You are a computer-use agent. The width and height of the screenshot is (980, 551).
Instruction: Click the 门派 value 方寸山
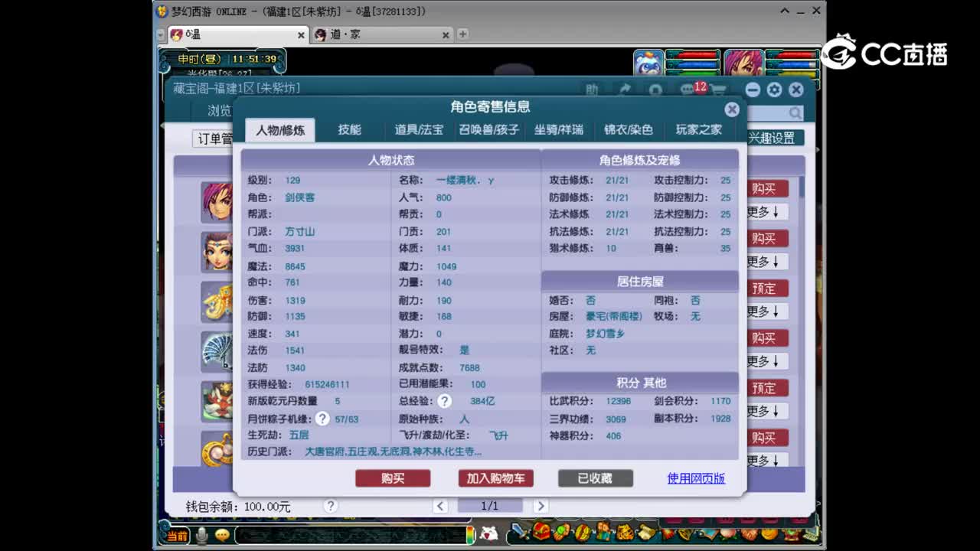300,231
